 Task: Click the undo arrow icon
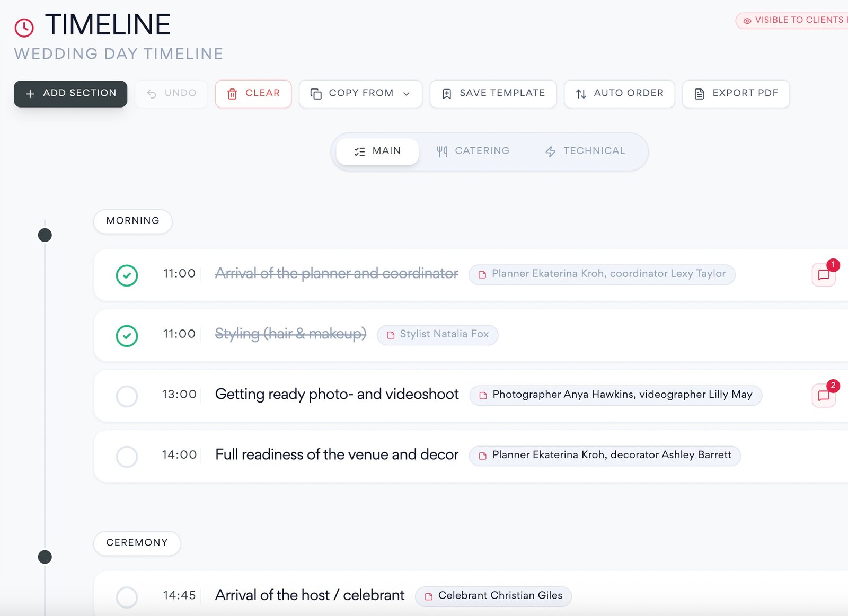coord(152,94)
